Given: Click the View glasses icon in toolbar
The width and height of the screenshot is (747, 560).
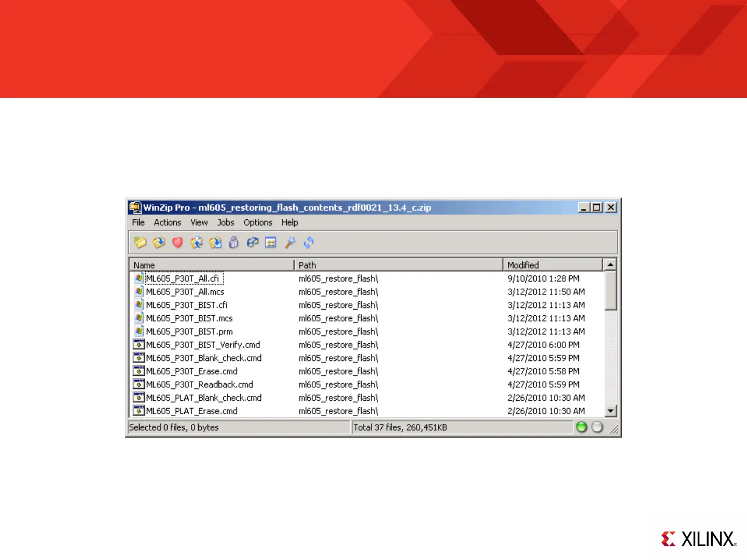Looking at the screenshot, I should click(252, 242).
